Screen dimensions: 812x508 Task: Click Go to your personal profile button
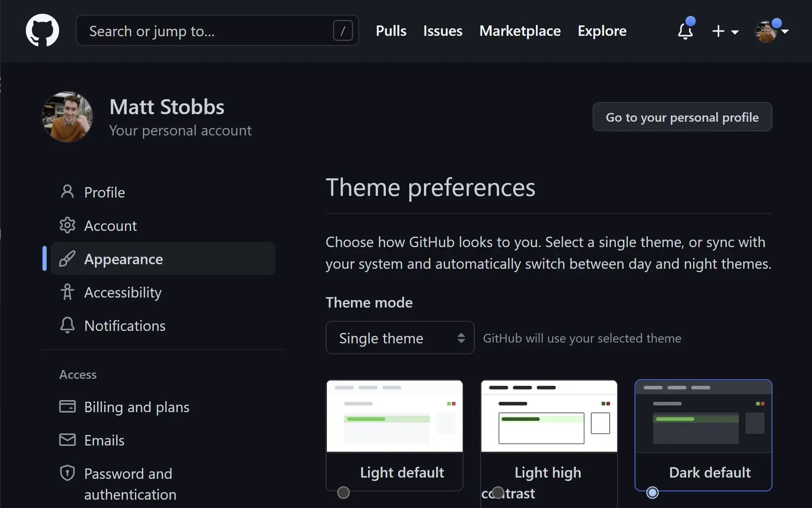point(682,117)
